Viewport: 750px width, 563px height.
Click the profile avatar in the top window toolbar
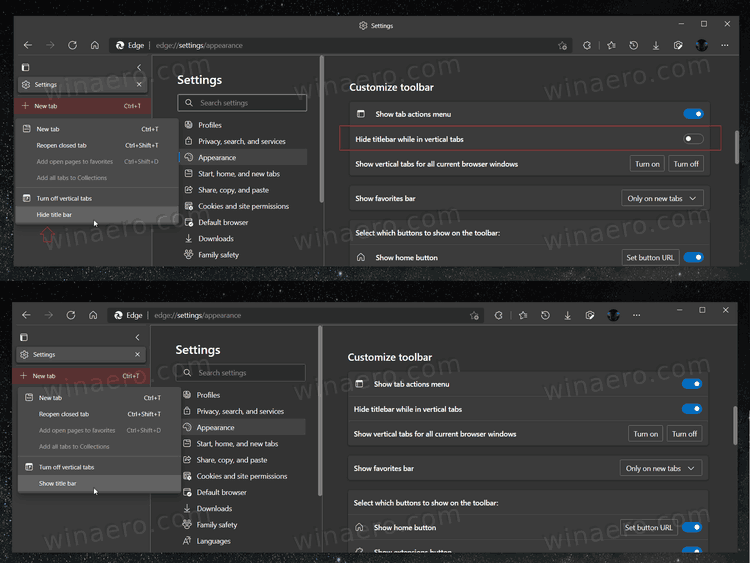pyautogui.click(x=702, y=45)
